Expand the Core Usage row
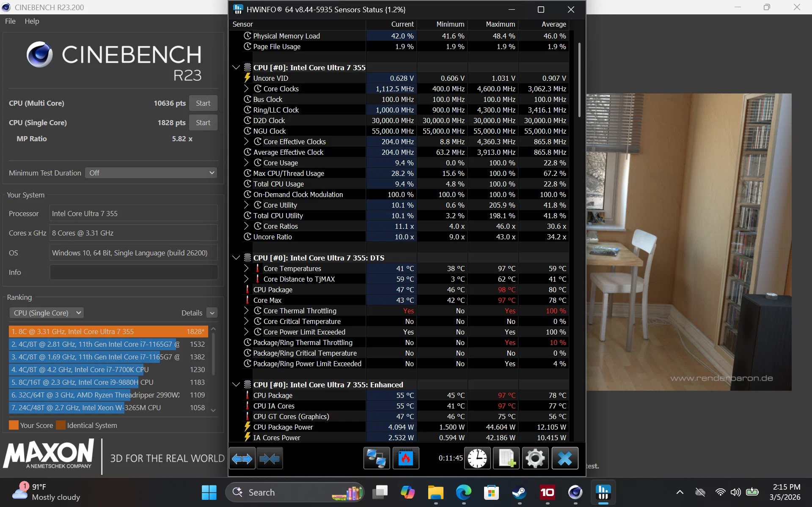812x507 pixels. (x=246, y=163)
